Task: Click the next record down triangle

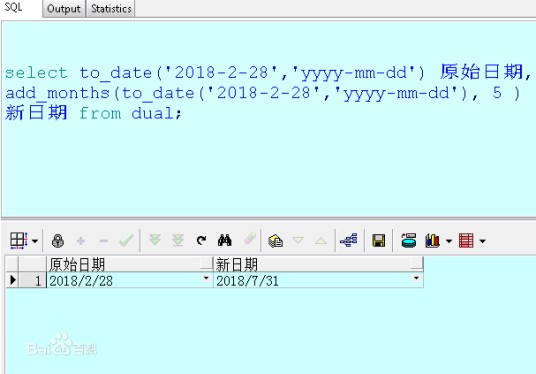Action: pos(298,240)
